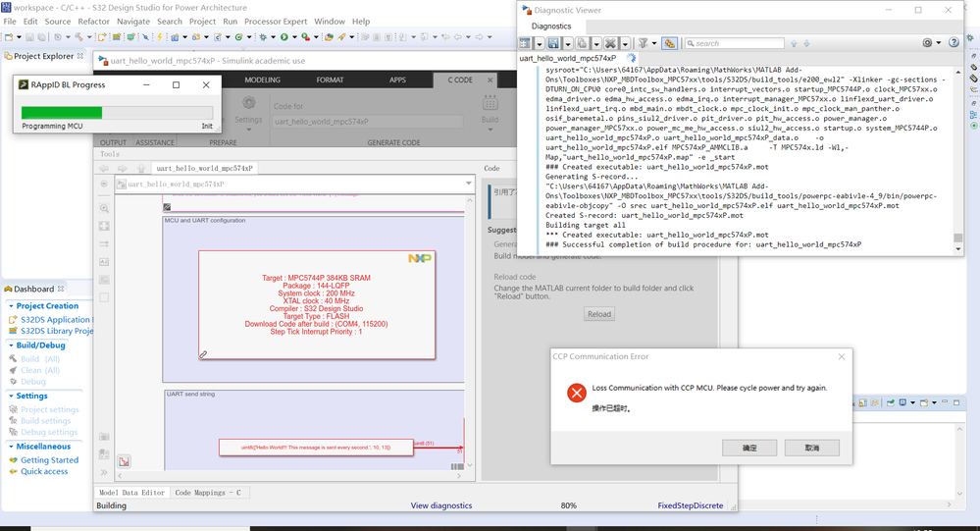Image resolution: width=980 pixels, height=531 pixels.
Task: Click the Fit to View icon in Simulink palette
Action: point(104,227)
